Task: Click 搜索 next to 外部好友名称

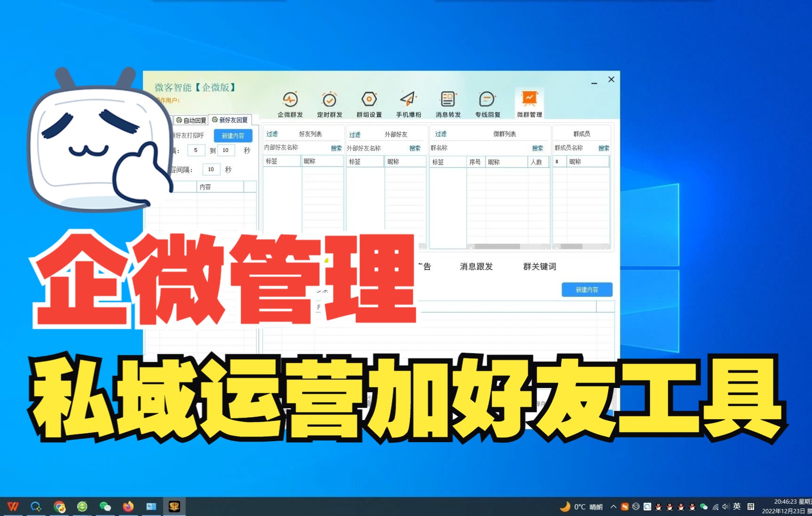Action: [415, 148]
